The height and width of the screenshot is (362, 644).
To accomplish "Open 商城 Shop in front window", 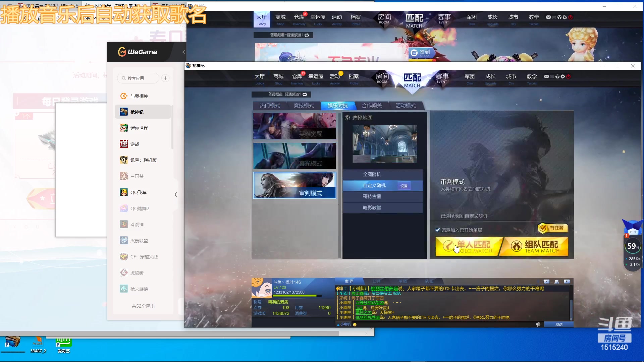I will [x=278, y=79].
